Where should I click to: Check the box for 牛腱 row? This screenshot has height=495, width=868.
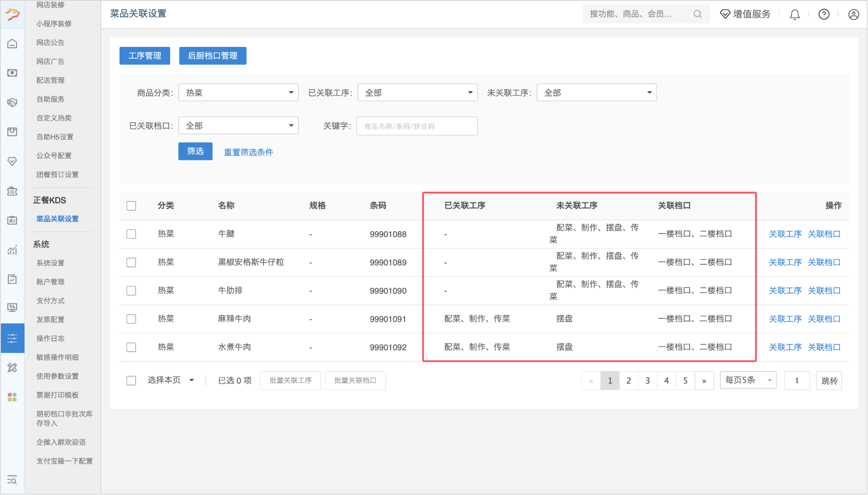click(x=131, y=234)
